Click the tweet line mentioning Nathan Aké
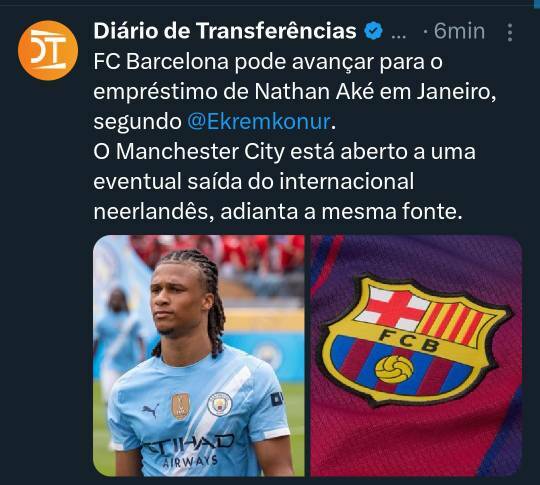The height and width of the screenshot is (485, 540). tap(295, 92)
